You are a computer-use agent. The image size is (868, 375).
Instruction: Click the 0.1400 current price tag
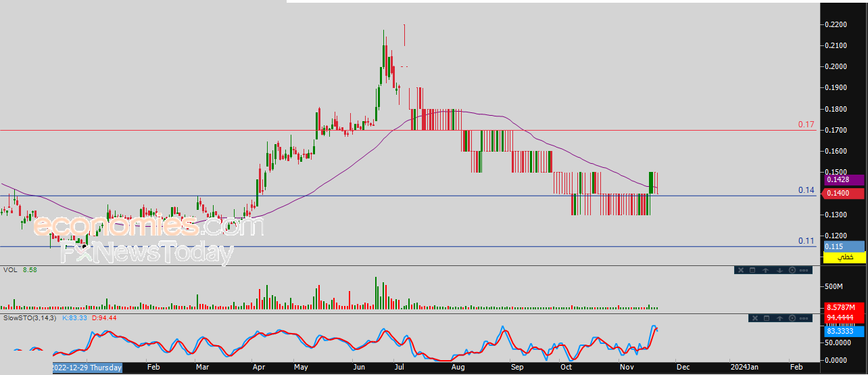[844, 194]
